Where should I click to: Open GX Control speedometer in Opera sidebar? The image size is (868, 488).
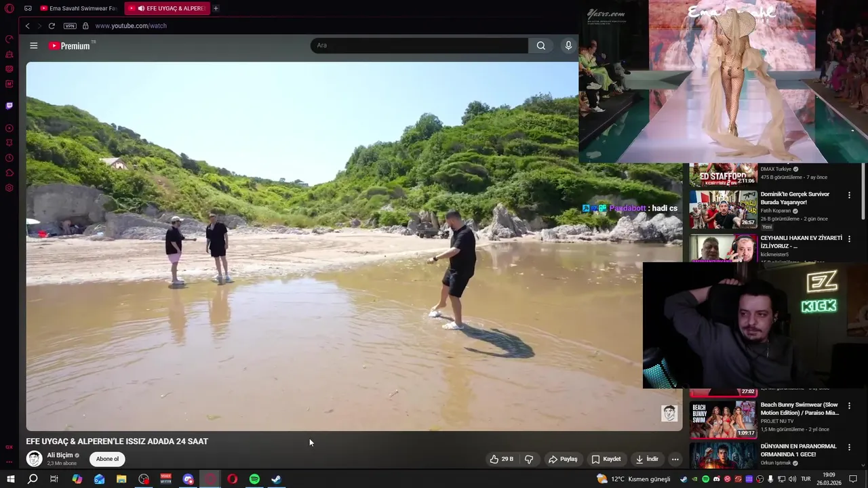point(9,39)
